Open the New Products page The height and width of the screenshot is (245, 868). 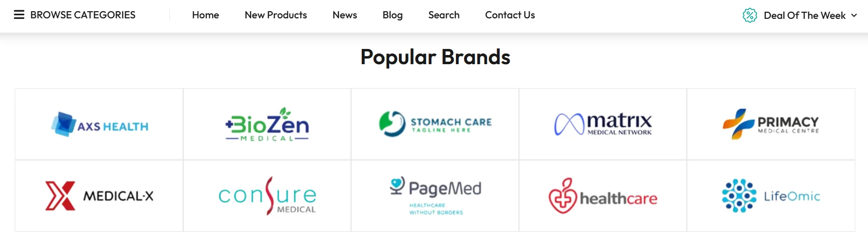(x=276, y=15)
